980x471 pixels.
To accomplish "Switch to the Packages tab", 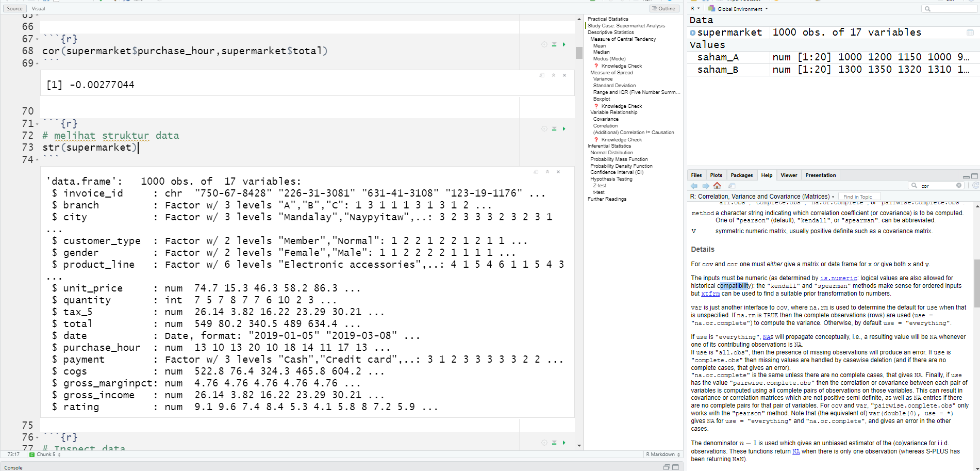I will [x=741, y=175].
